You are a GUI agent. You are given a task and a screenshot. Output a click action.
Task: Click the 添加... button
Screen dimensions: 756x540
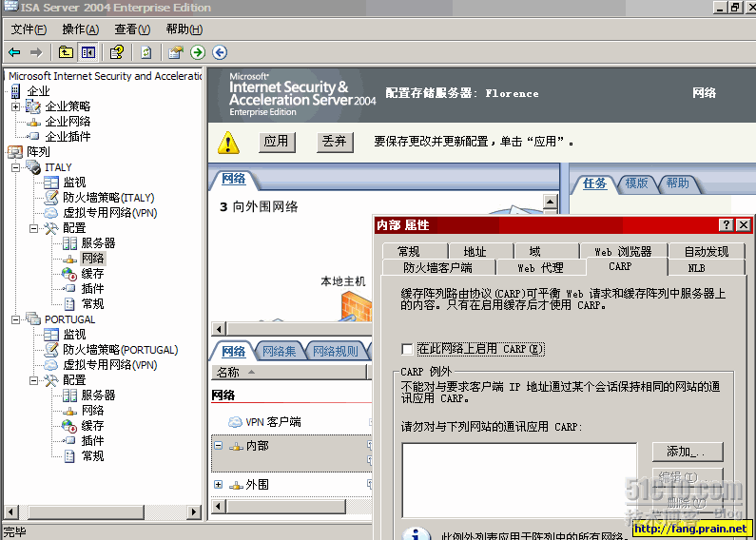[x=687, y=452]
